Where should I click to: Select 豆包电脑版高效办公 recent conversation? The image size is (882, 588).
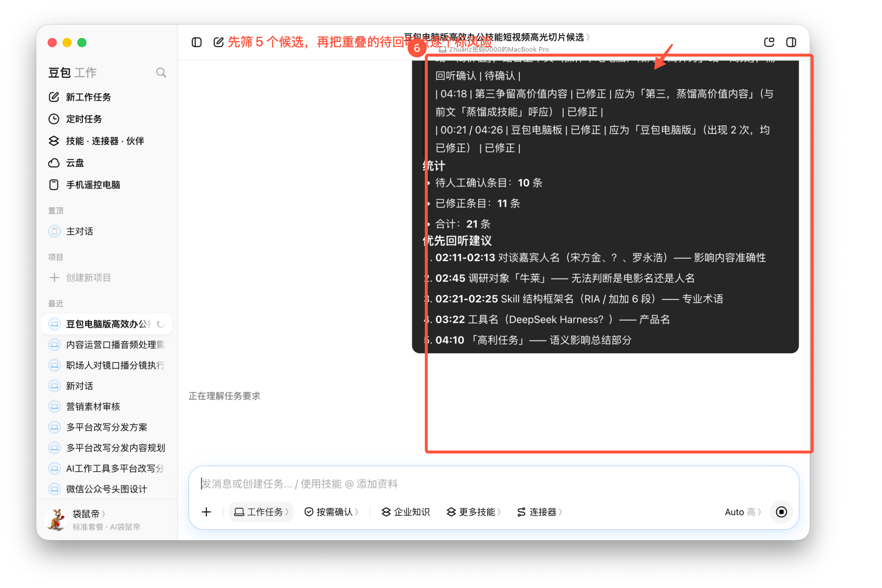click(107, 324)
